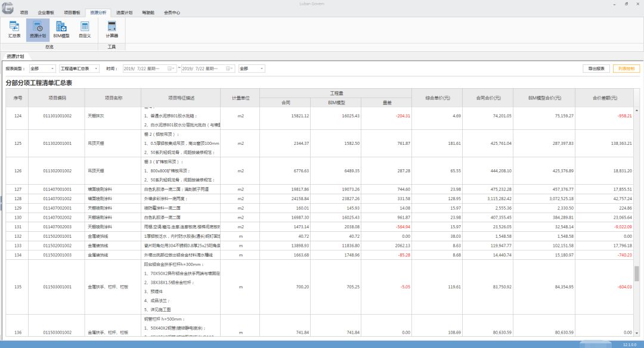This screenshot has width=644, height=348.
Task: Click the 计量单位 column header
Action: (x=240, y=98)
